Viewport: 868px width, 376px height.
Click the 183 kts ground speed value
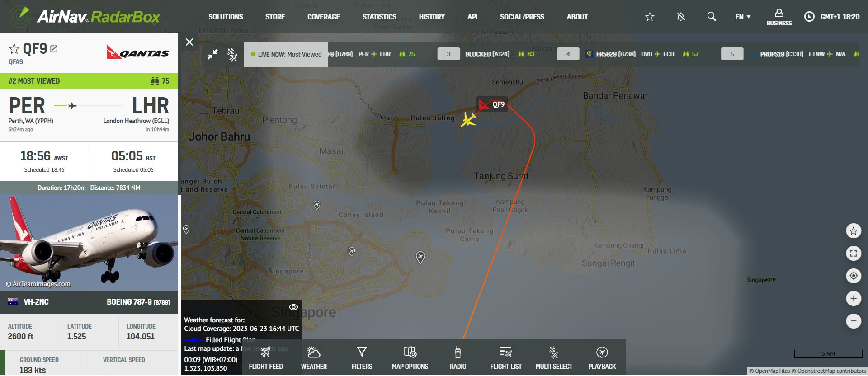[x=33, y=370]
